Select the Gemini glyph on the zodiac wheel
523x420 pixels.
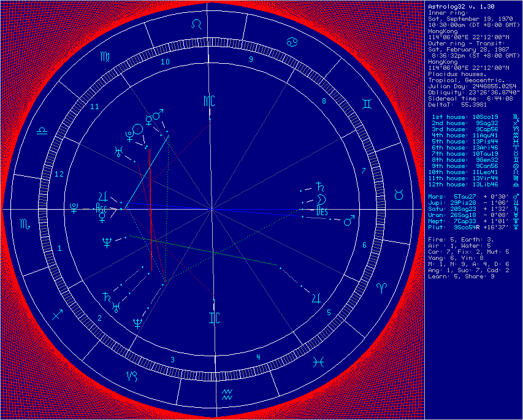[x=366, y=104]
